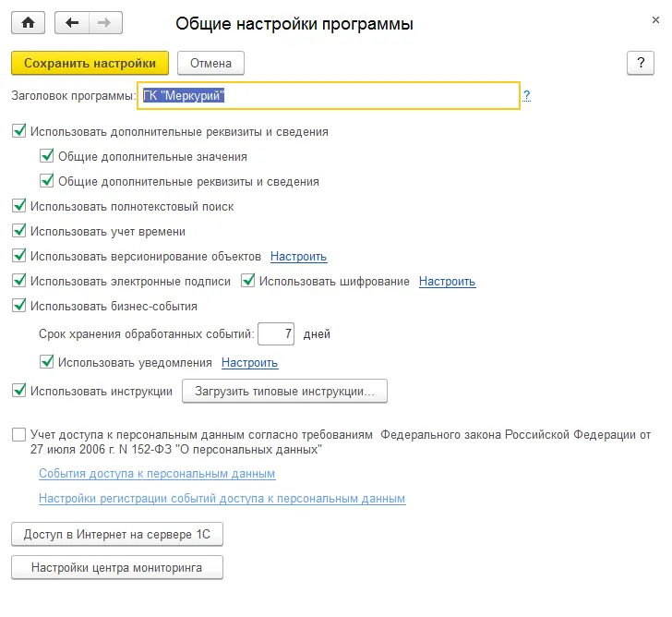Uncheck Общие дополнительные значения

click(x=47, y=156)
